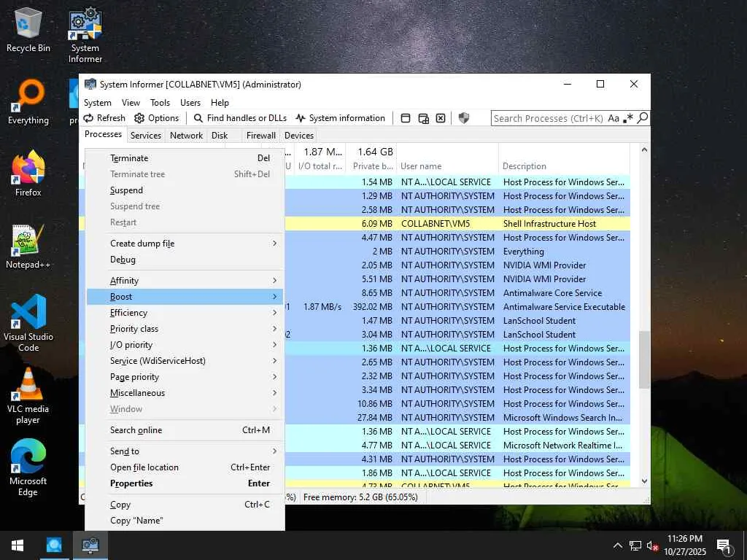The height and width of the screenshot is (560, 747).
Task: Expand the Page priority submenu
Action: [x=185, y=377]
